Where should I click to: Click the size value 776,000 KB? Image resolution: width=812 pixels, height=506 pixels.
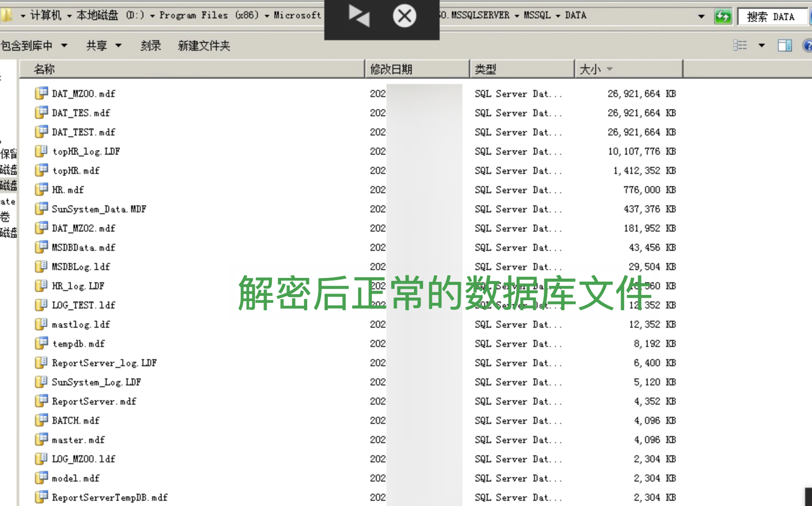click(650, 190)
